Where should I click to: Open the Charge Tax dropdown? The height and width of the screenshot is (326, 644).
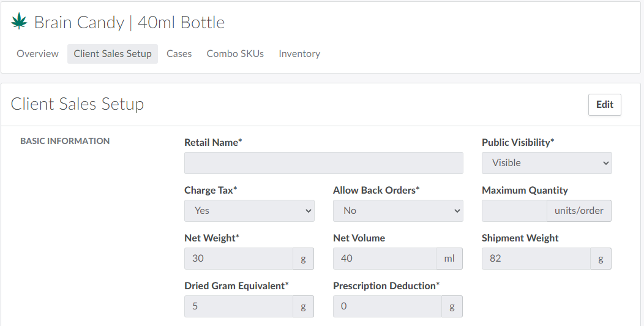point(249,211)
